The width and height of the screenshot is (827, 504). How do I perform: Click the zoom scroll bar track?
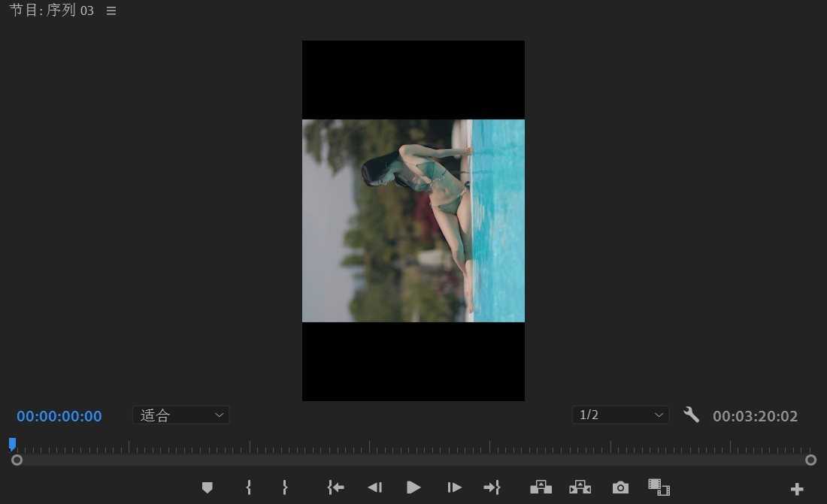[413, 460]
